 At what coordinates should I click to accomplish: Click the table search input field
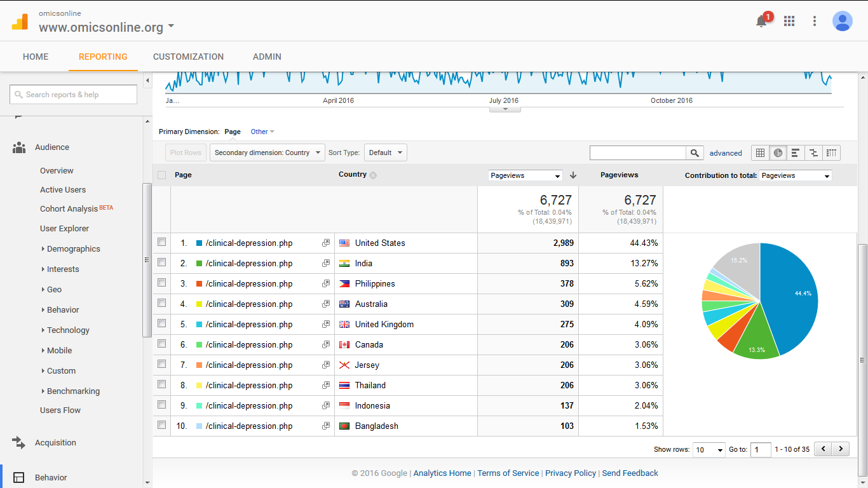pos(638,152)
